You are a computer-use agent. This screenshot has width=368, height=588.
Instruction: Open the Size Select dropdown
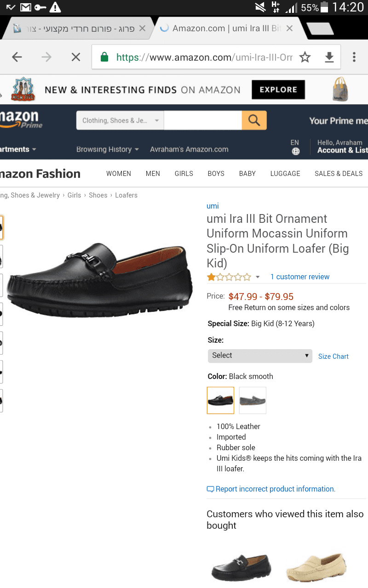click(x=260, y=356)
